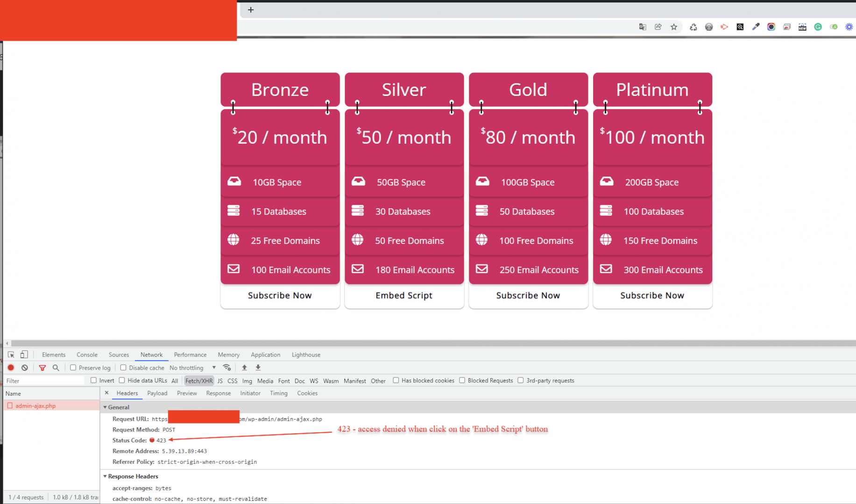Switch to the Elements panel
The image size is (856, 504).
pyautogui.click(x=54, y=355)
